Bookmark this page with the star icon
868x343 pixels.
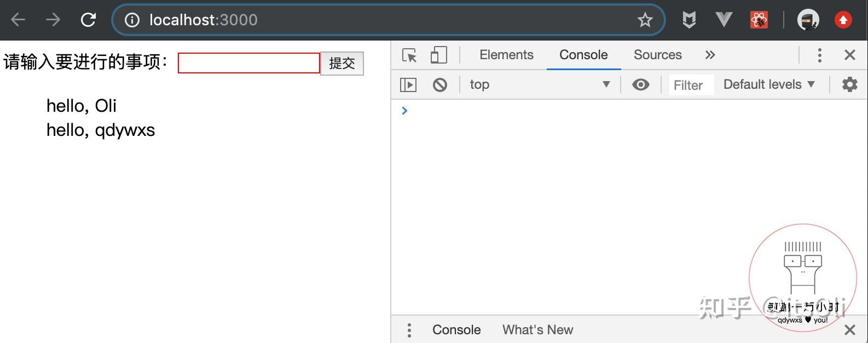[645, 20]
